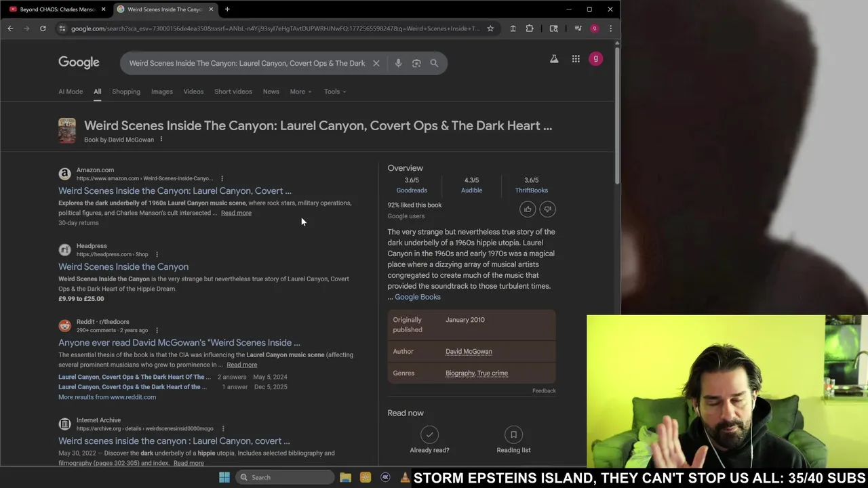Open Search Labs flask icon
This screenshot has height=488, width=868.
554,59
